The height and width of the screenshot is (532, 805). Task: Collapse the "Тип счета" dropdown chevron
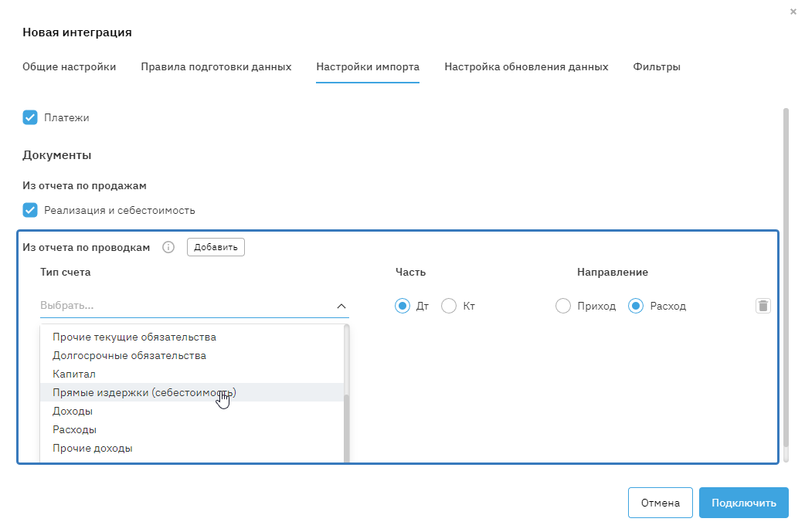coord(341,306)
